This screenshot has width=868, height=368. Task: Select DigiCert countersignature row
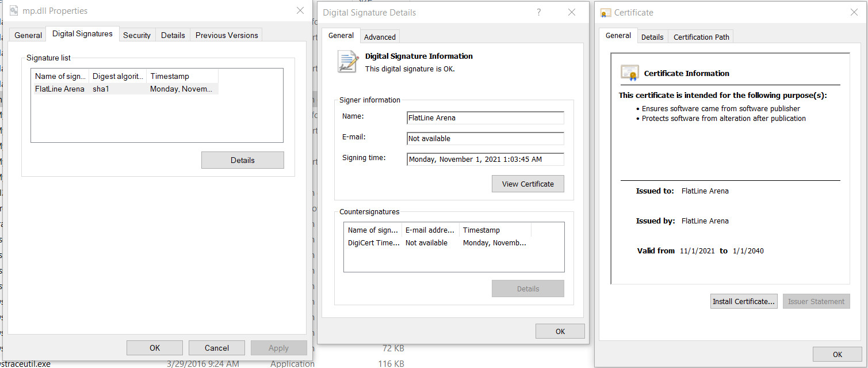coord(374,243)
